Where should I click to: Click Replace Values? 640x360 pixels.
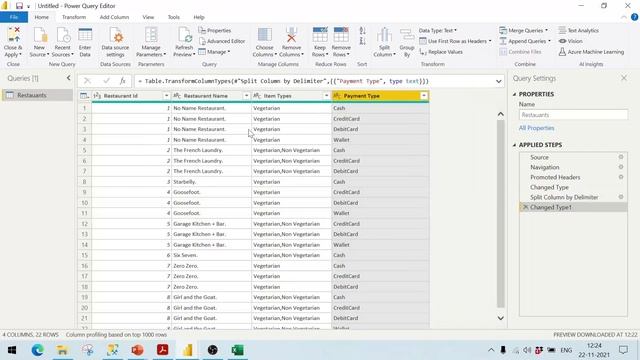[441, 52]
